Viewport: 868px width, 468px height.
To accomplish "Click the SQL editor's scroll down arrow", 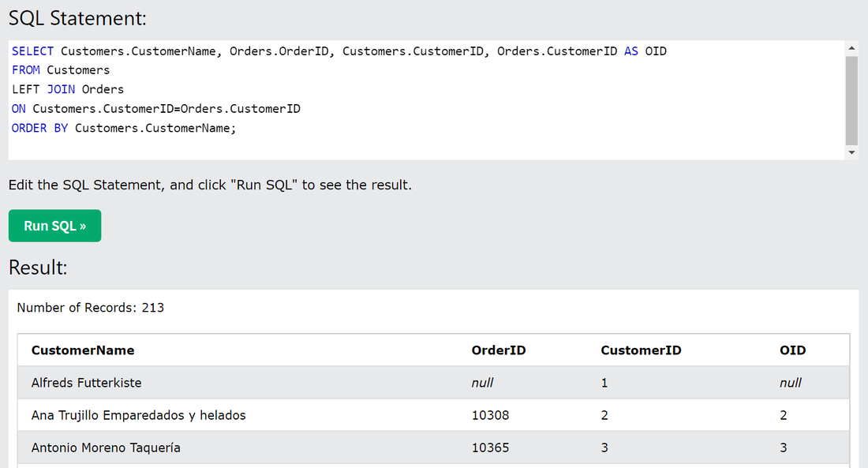I will pos(851,152).
